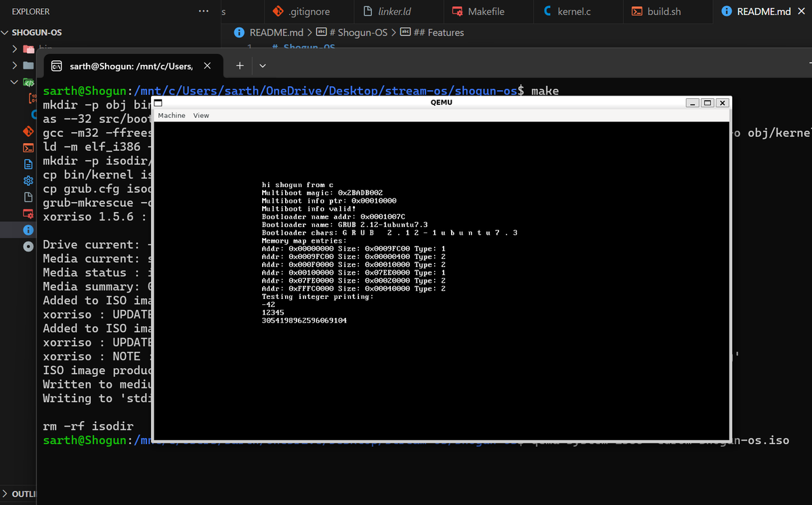
Task: Click the 'make' command in terminal prompt
Action: click(544, 91)
